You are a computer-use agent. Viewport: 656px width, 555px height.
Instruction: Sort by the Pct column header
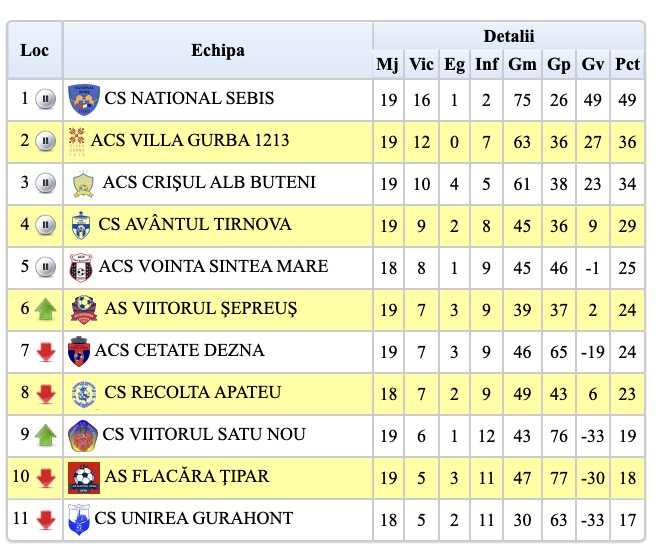[627, 65]
